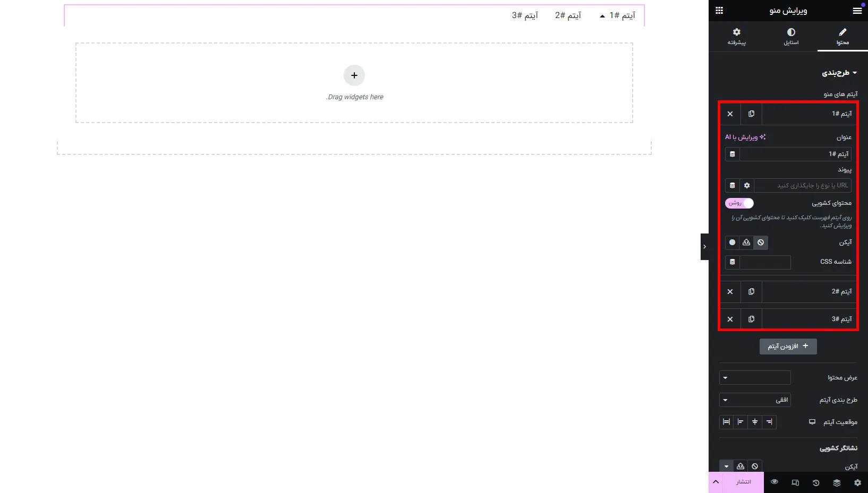Open the hamburger menu in the panel header
This screenshot has height=493, width=868.
point(857,11)
